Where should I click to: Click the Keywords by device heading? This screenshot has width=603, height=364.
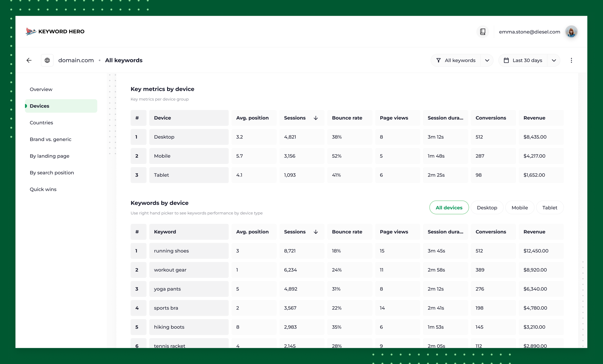pos(160,203)
